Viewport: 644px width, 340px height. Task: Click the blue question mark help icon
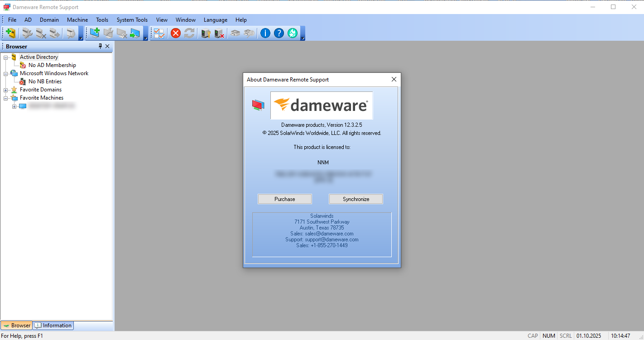tap(279, 33)
